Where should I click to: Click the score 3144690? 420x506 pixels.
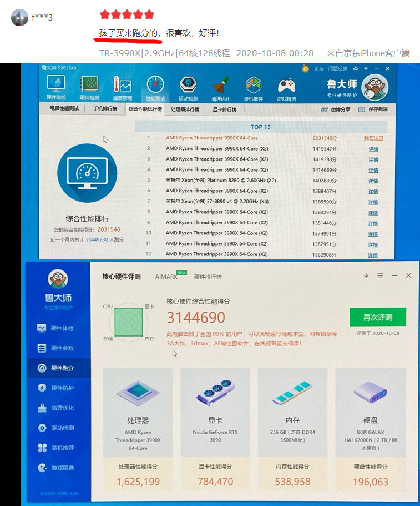(196, 318)
